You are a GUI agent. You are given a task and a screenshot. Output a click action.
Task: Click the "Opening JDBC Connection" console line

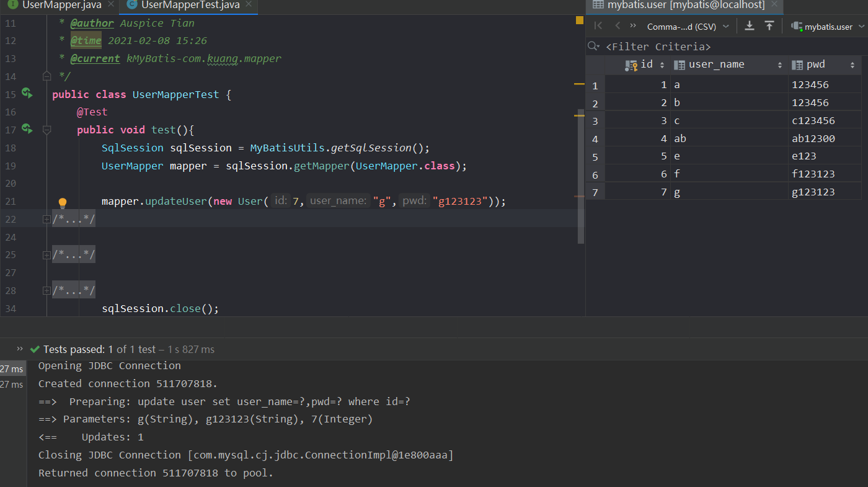click(x=110, y=365)
